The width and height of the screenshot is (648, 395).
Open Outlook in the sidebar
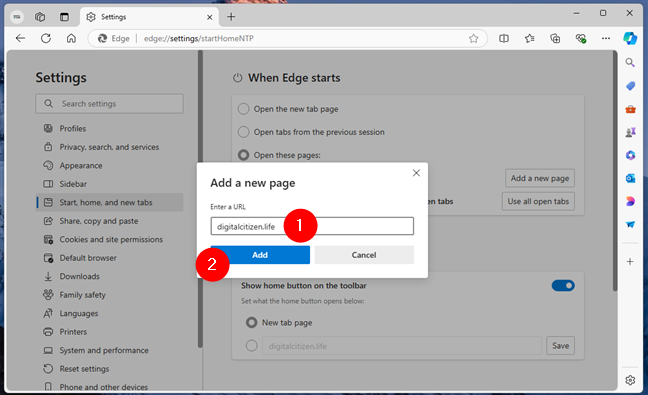point(630,178)
